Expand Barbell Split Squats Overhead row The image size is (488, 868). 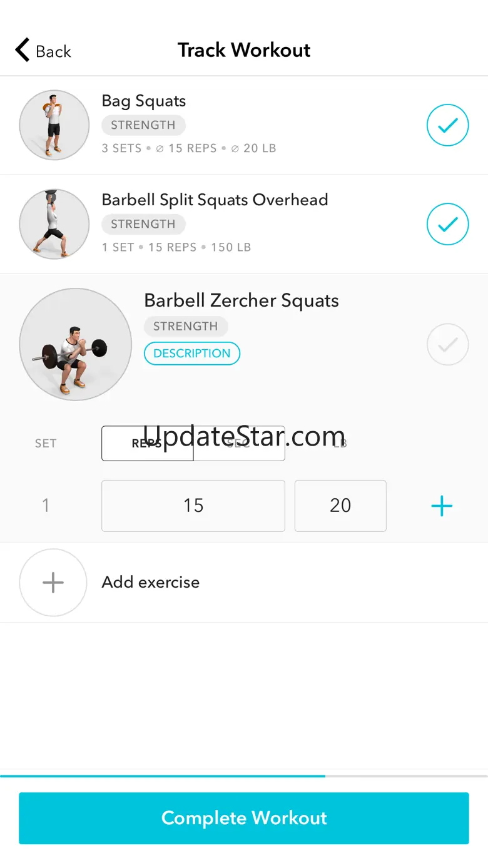(244, 224)
